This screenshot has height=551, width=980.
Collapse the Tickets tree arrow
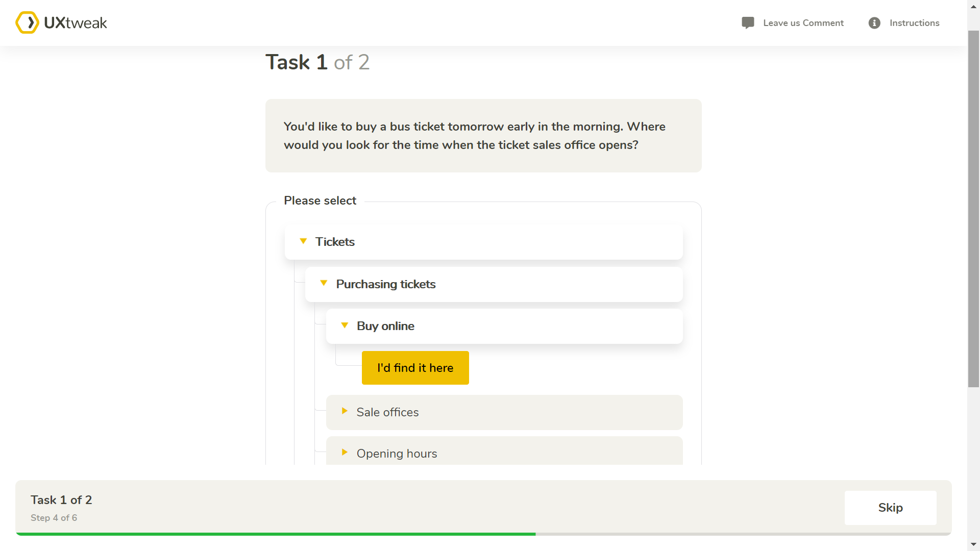(x=303, y=241)
